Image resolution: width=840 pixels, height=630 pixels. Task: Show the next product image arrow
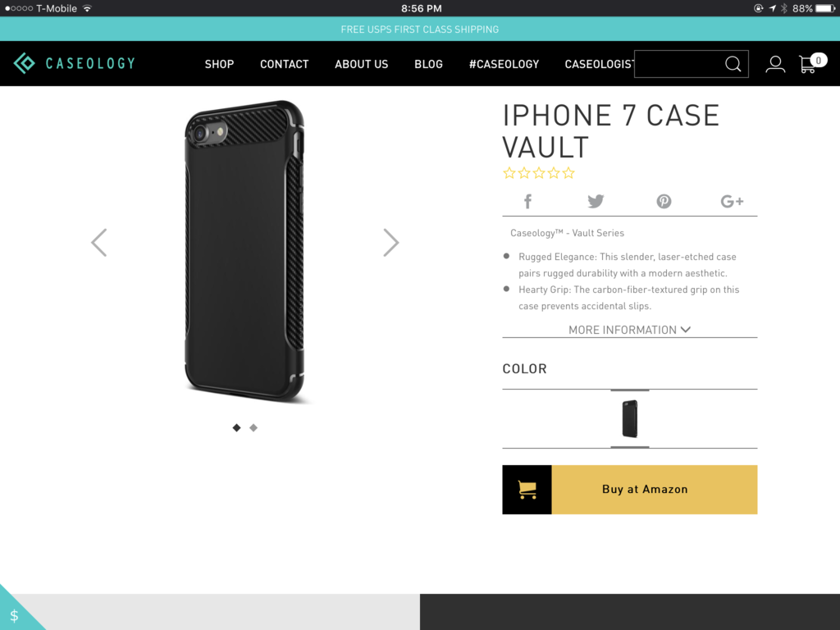click(x=391, y=243)
